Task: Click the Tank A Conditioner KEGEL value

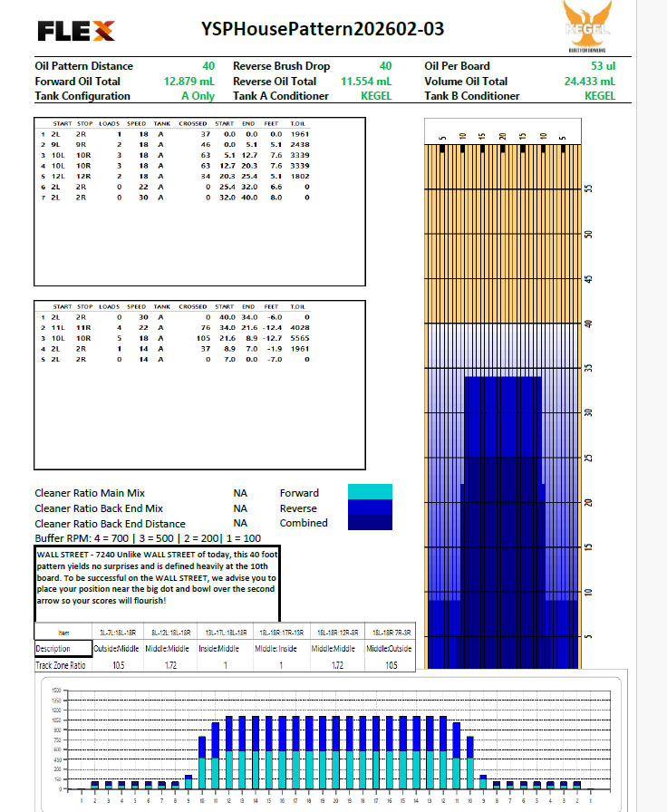Action: point(376,96)
